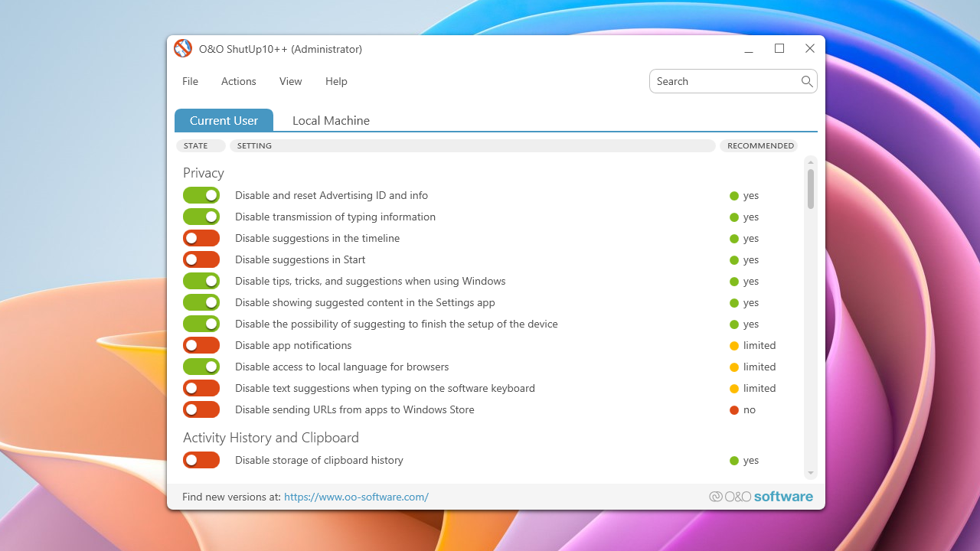Click the O&O software logo in footer
980x551 pixels.
[x=761, y=497]
